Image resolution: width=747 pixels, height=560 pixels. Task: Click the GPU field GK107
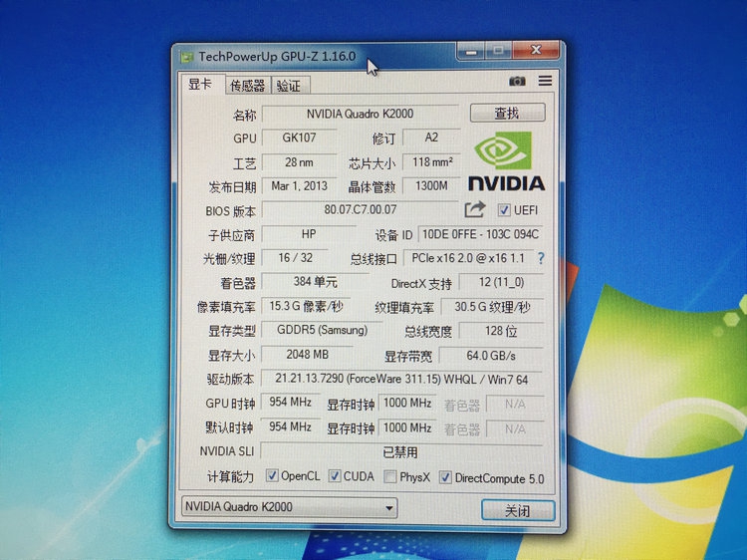point(299,138)
